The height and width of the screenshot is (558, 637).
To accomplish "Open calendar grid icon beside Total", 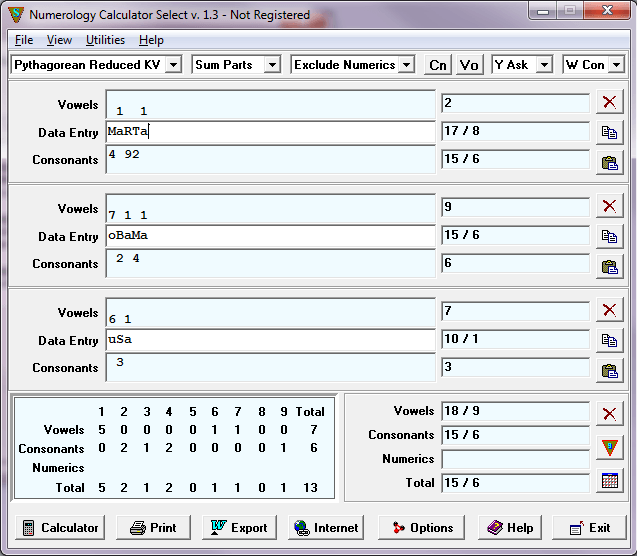I will [x=609, y=480].
